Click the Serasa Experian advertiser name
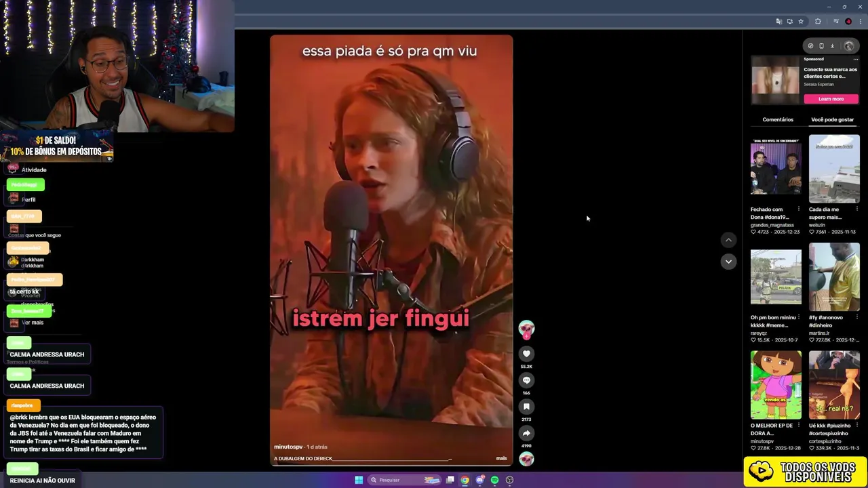The height and width of the screenshot is (488, 868). [x=819, y=85]
